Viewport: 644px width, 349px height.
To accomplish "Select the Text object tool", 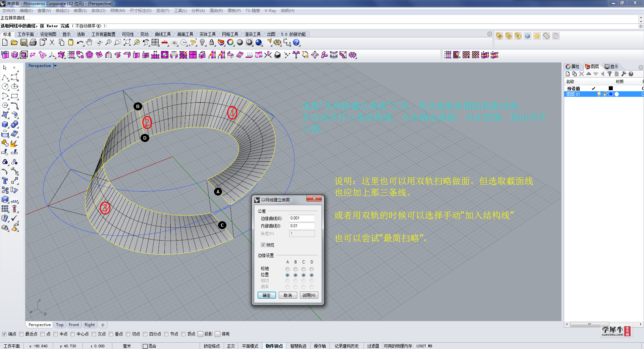I will click(x=5, y=181).
